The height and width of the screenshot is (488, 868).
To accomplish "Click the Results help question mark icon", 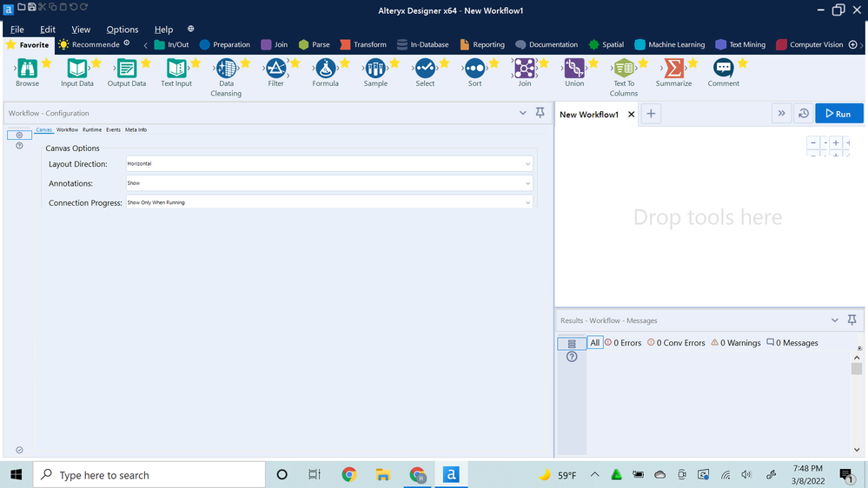I will click(x=572, y=357).
